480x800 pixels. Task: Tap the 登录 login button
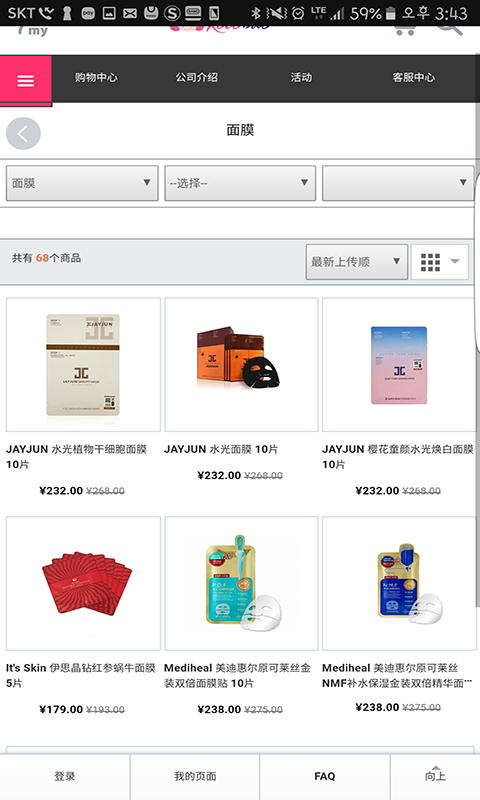[x=65, y=776]
